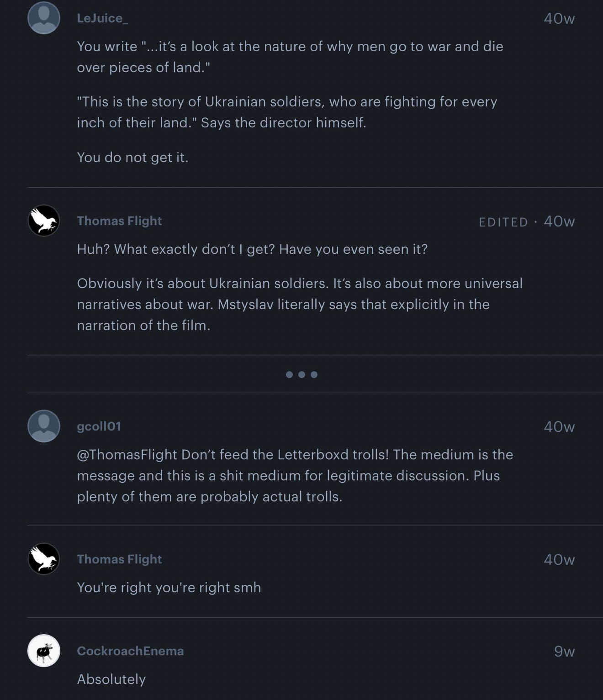Visit the LeJuice_ username link
Screen dimensions: 603x700
pyautogui.click(x=102, y=18)
